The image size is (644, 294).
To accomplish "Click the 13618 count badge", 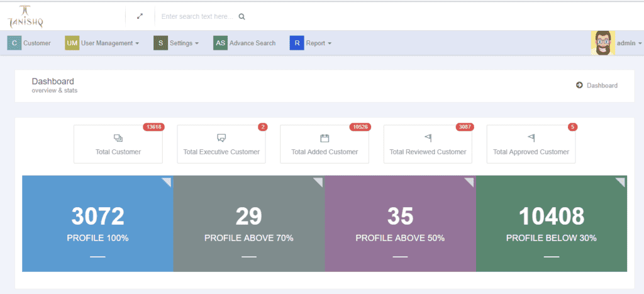I will pos(154,127).
